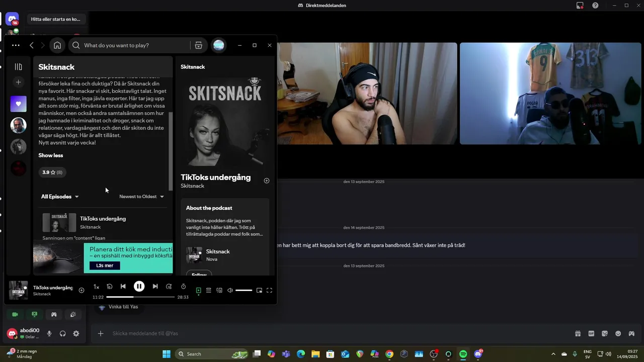
Task: Save episode using plus beside now playing title
Action: click(82, 290)
